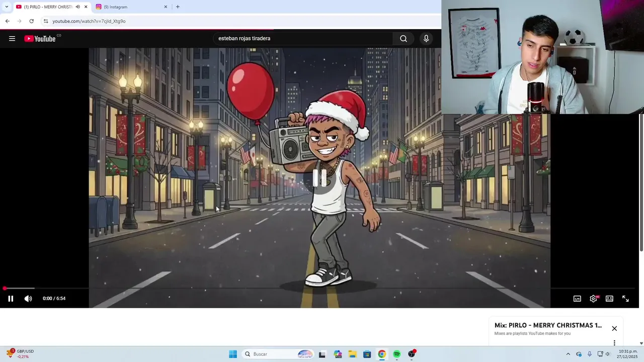Open three-dot menu of the Mix playlist
Viewport: 644px width, 362px height.
coord(614,343)
